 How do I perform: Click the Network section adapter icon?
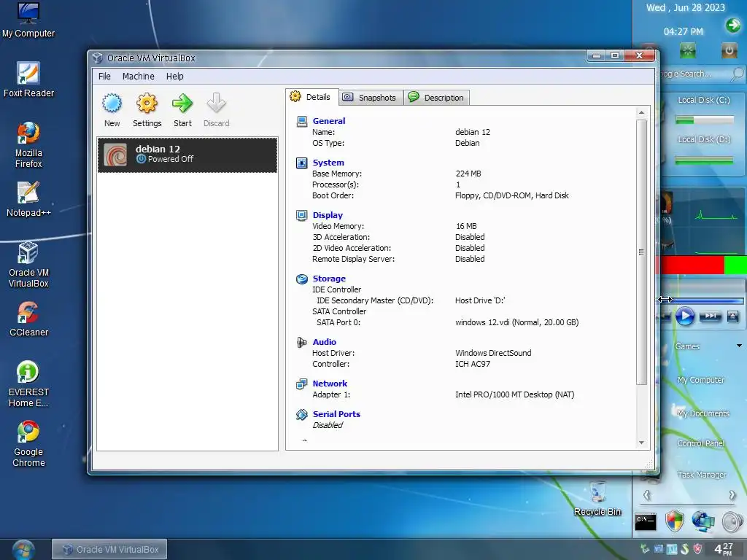click(x=301, y=384)
